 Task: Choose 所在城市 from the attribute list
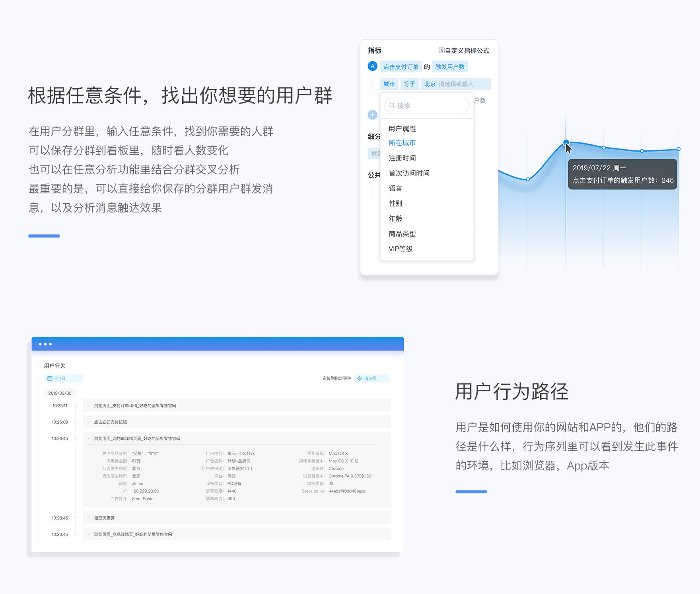[402, 143]
